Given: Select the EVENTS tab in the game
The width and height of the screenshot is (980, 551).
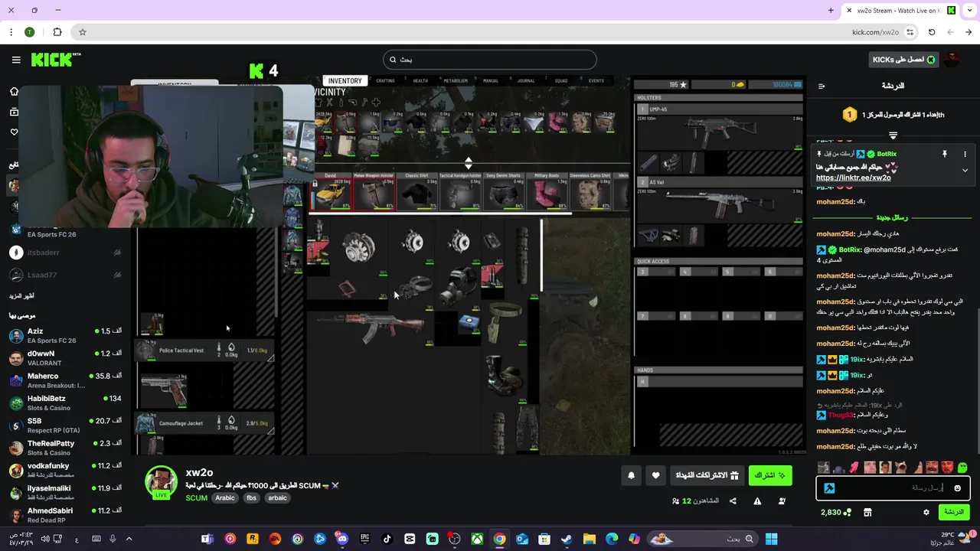Looking at the screenshot, I should [596, 80].
